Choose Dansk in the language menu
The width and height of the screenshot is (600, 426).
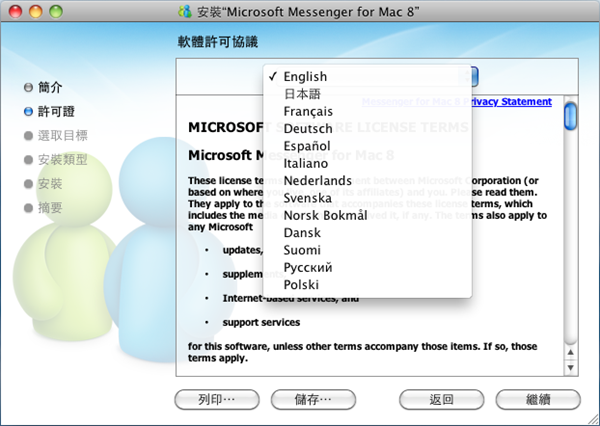tap(367, 233)
